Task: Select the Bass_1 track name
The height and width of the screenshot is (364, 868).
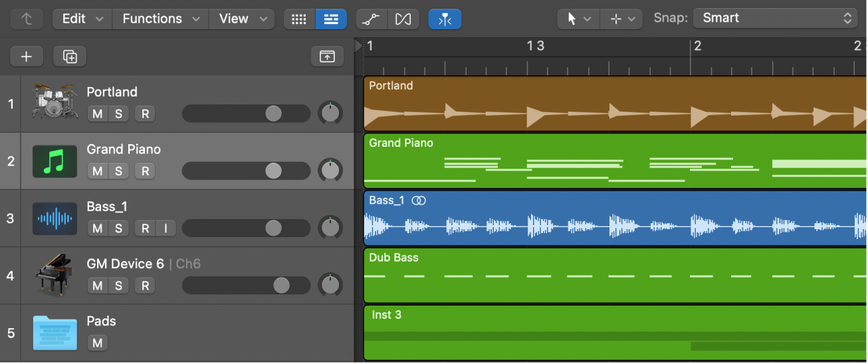Action: click(x=106, y=207)
